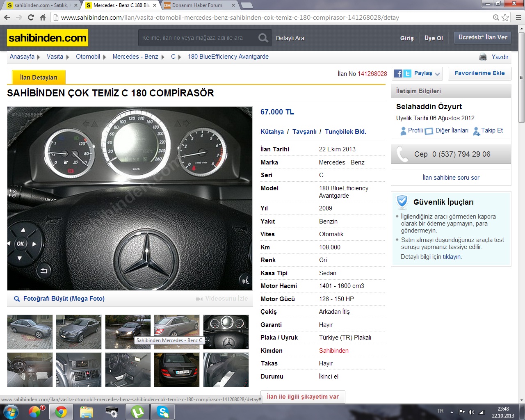Go to Mercedes - Benz breadcrumb
Viewport: 525px width, 420px height.
[135, 57]
